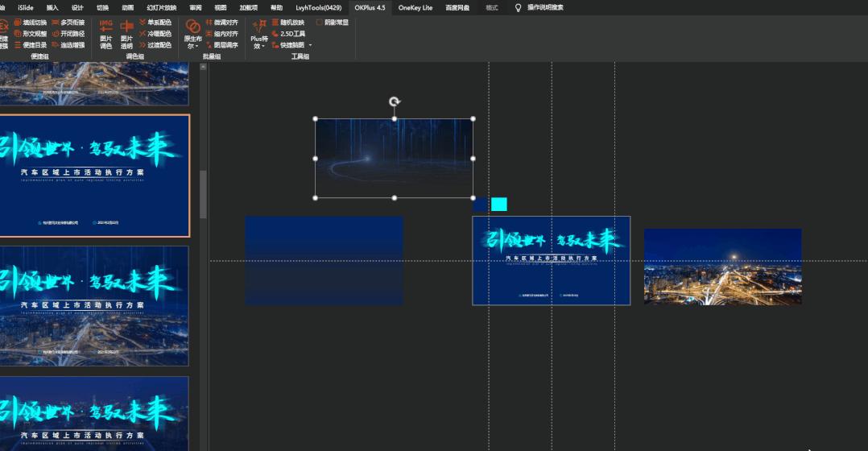
Task: Click the top-left tool in 便捷组, above 便捷目录
Action: point(31,23)
